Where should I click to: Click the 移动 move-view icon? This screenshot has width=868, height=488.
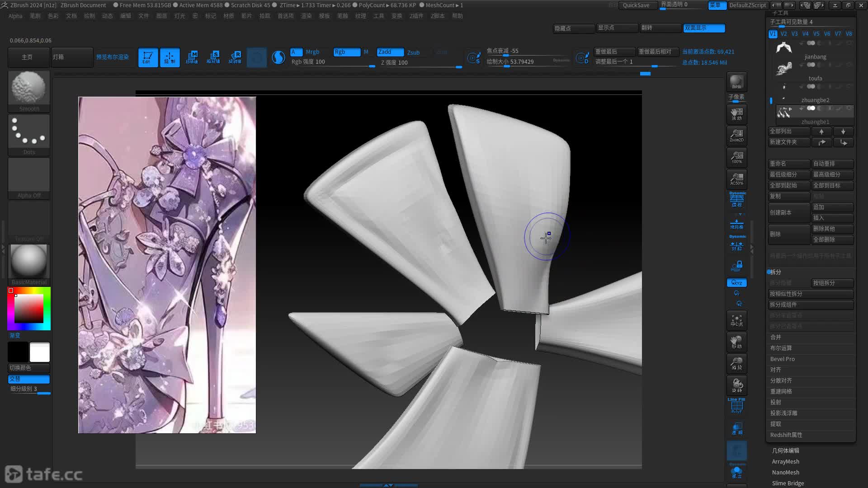click(736, 342)
